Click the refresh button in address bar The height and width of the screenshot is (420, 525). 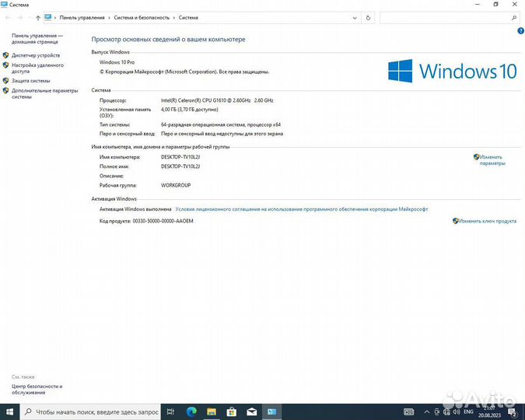coord(368,18)
